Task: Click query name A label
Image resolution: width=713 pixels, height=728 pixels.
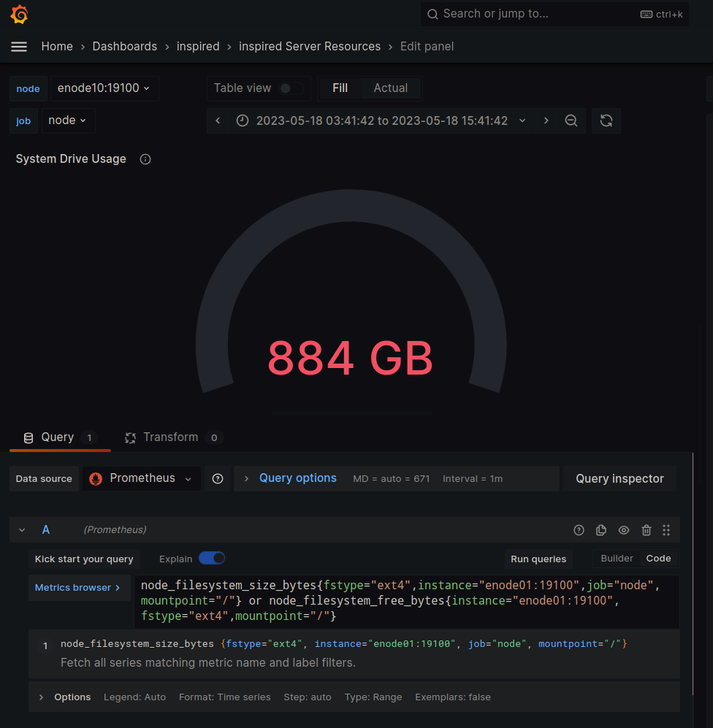Action: pos(46,530)
